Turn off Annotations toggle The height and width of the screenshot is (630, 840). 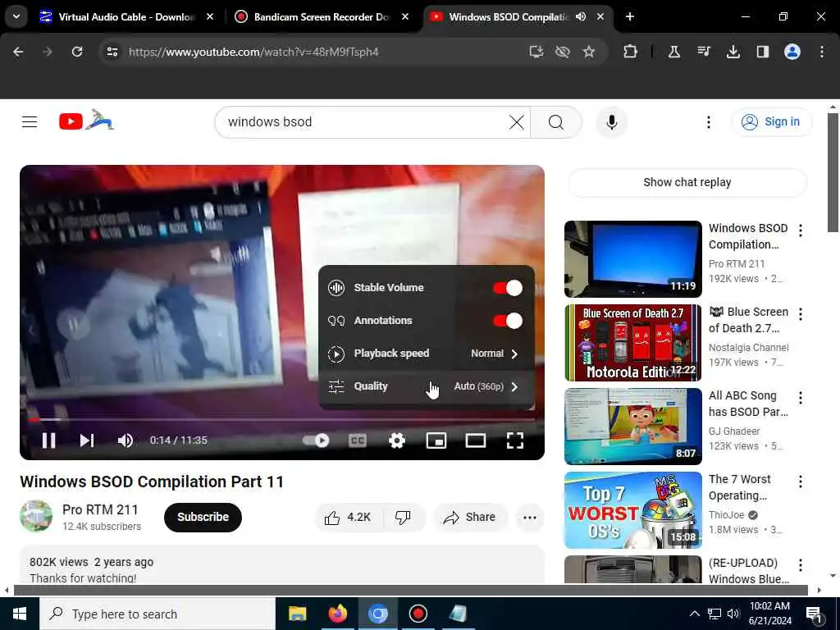click(x=507, y=321)
